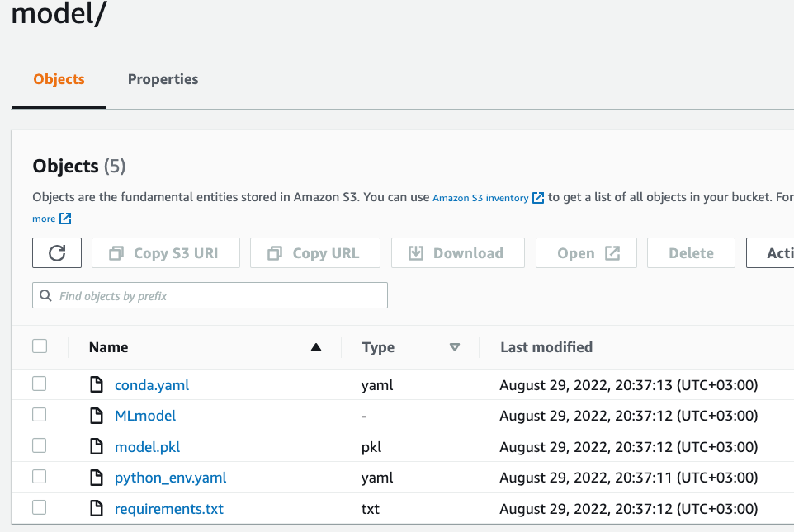
Task: Click the file icon beside model.pkl
Action: point(97,446)
